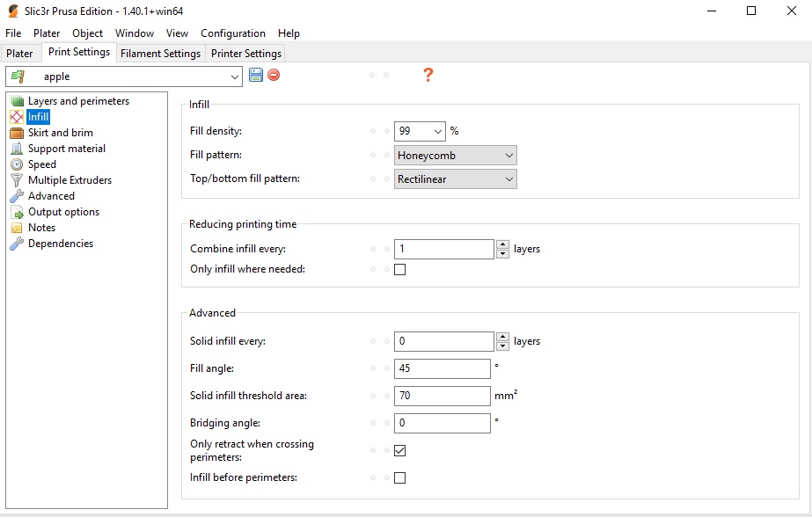Viewport: 812px width, 517px height.
Task: Open Output options page
Action: pos(63,212)
